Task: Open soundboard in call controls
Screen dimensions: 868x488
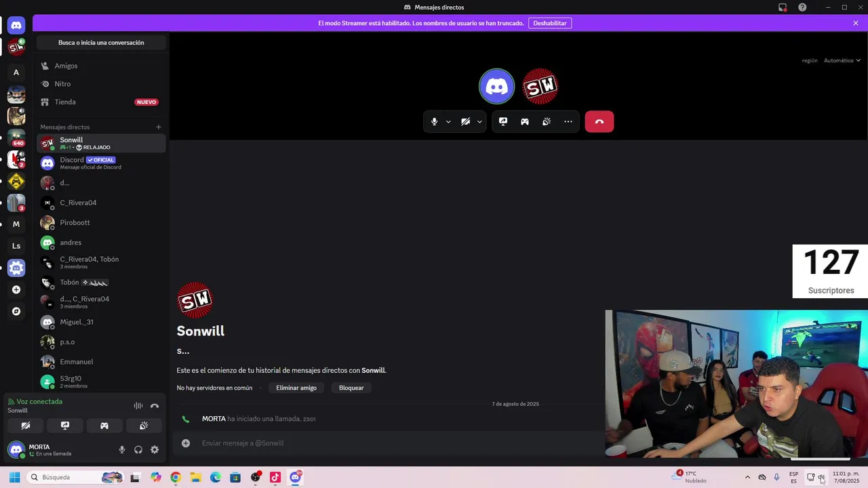Action: 547,122
